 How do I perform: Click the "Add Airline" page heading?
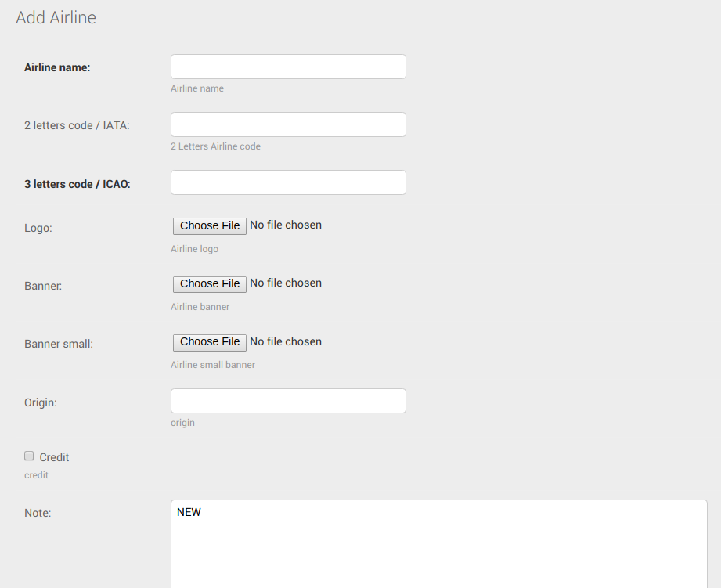[x=56, y=17]
